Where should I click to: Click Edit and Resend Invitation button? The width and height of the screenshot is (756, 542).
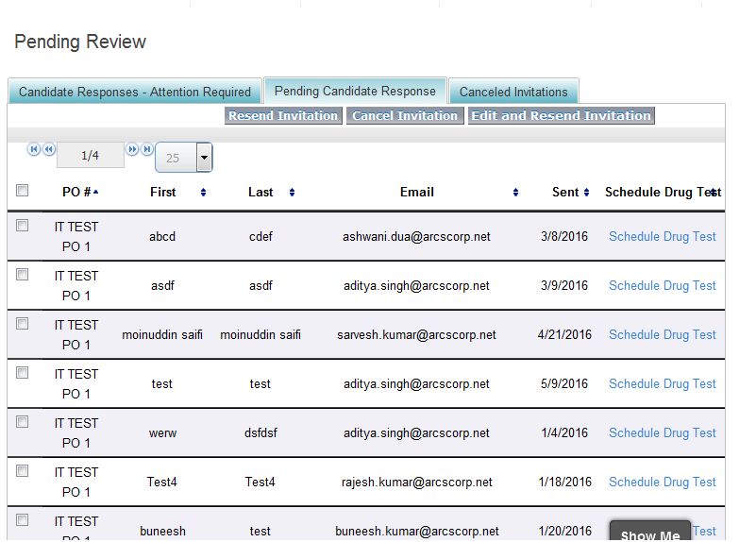(x=562, y=116)
